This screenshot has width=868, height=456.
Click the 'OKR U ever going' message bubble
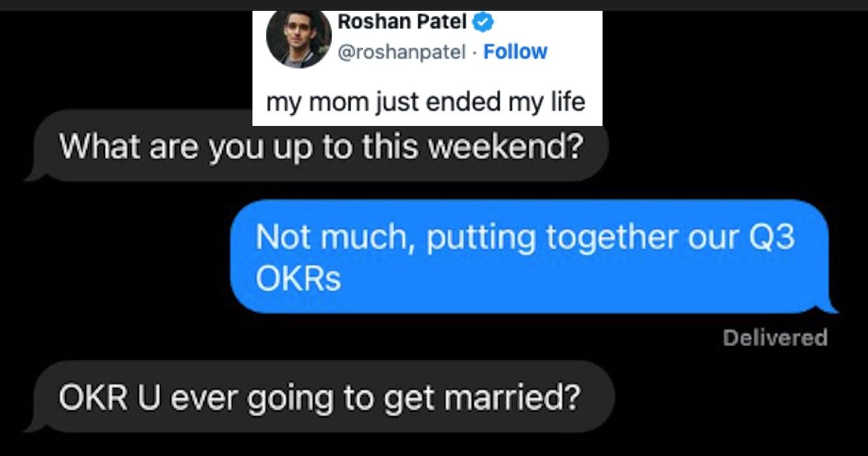click(318, 397)
